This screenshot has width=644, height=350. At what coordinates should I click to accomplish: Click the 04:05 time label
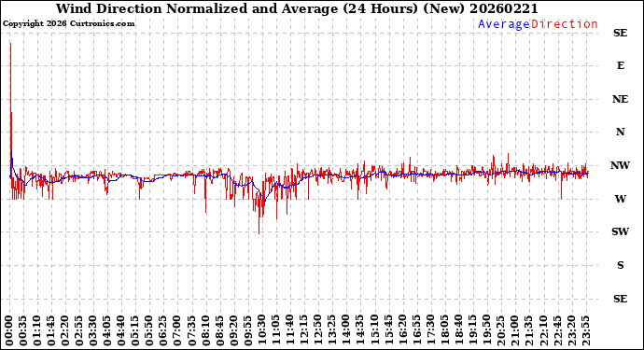tap(107, 331)
